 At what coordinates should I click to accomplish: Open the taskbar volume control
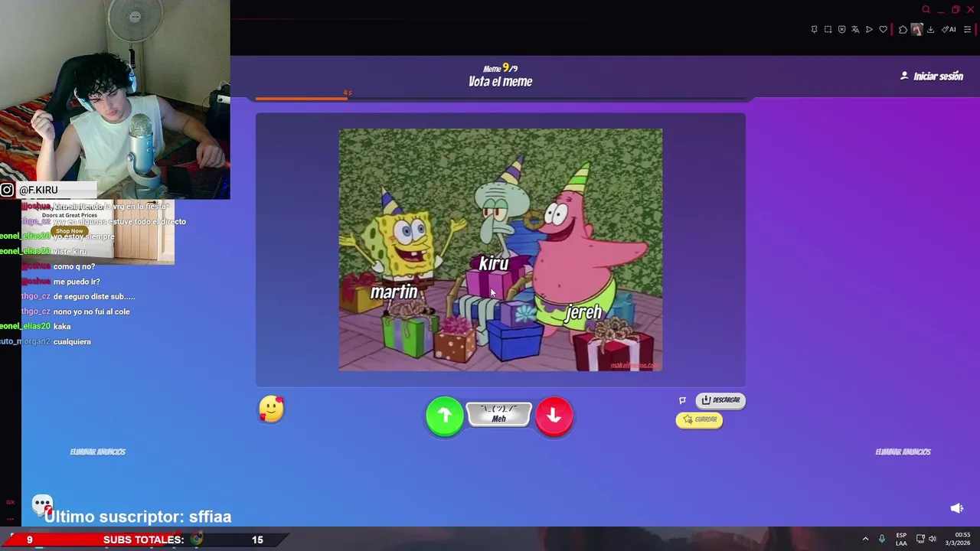click(x=933, y=539)
